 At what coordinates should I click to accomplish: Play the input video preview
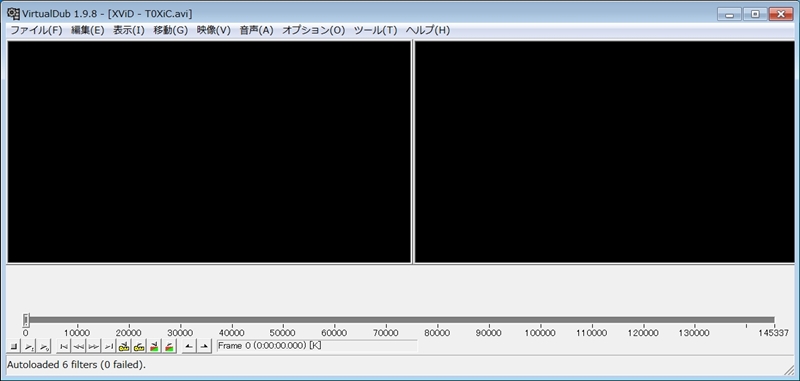[x=29, y=346]
